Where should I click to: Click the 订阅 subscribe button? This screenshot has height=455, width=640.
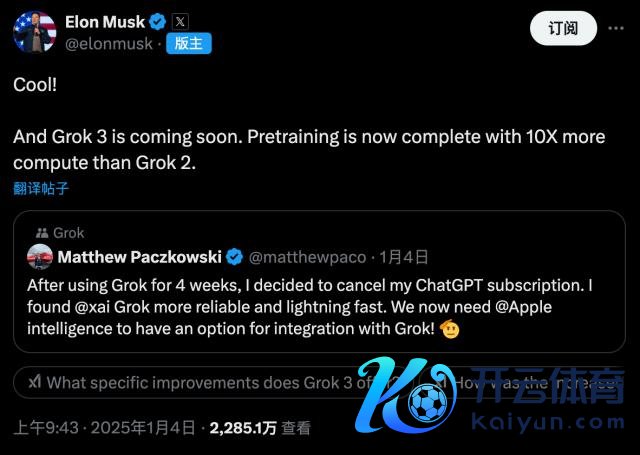[x=562, y=28]
